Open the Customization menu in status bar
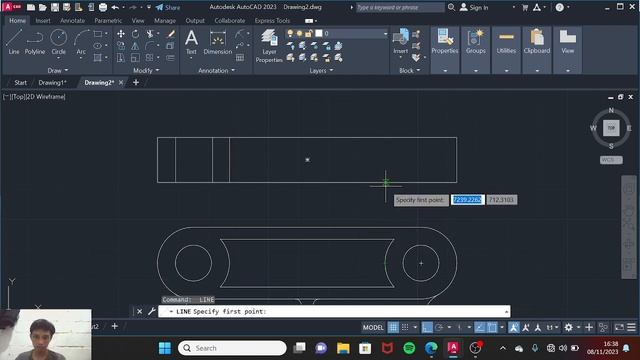 pyautogui.click(x=631, y=327)
